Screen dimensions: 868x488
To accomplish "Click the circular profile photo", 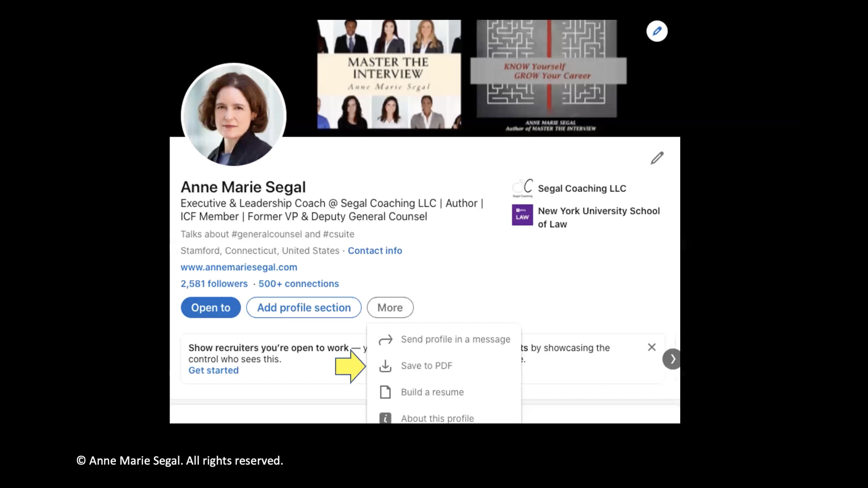I will [233, 114].
